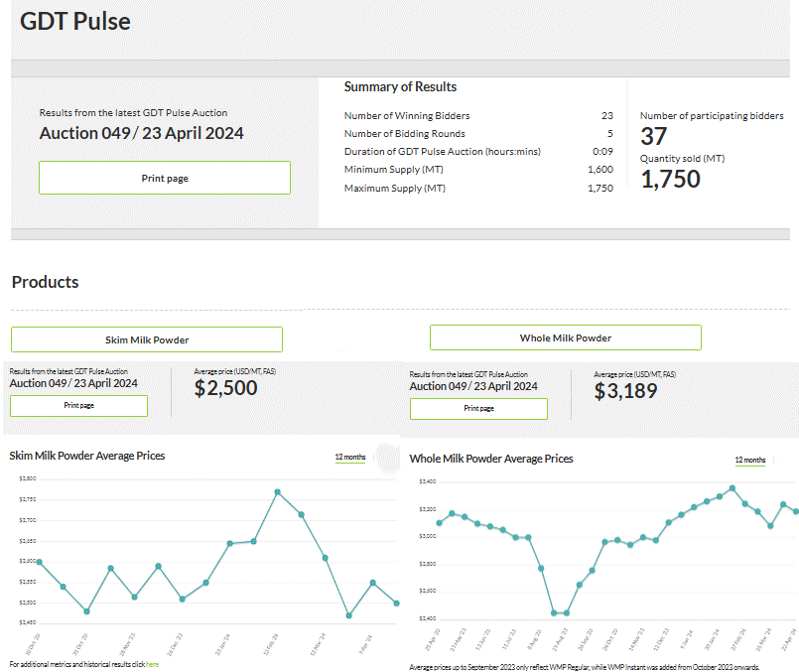Click the Summary of Results heading

[400, 86]
